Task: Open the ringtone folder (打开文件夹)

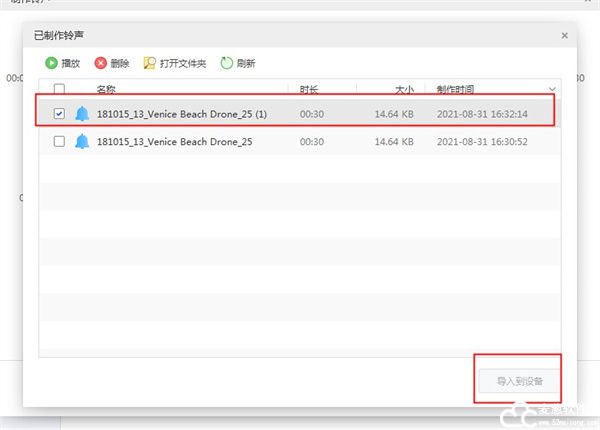Action: pos(150,63)
